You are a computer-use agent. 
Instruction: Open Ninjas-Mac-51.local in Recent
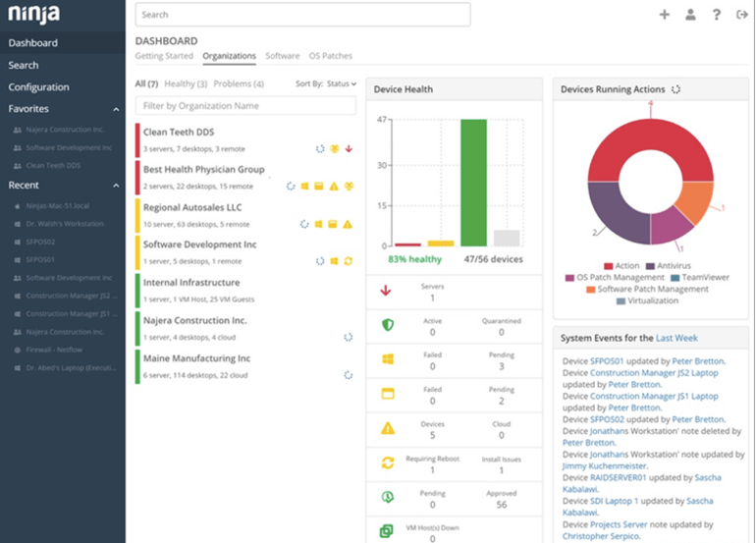tap(57, 206)
